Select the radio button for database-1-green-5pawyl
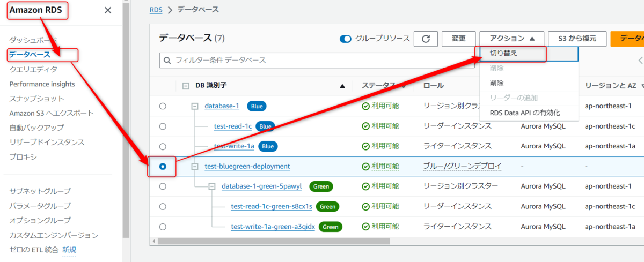Viewport: 644px width, 262px height. coord(163,186)
